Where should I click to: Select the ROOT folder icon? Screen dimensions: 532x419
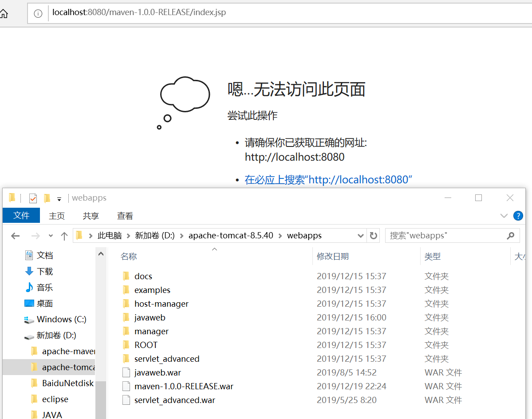click(x=126, y=345)
